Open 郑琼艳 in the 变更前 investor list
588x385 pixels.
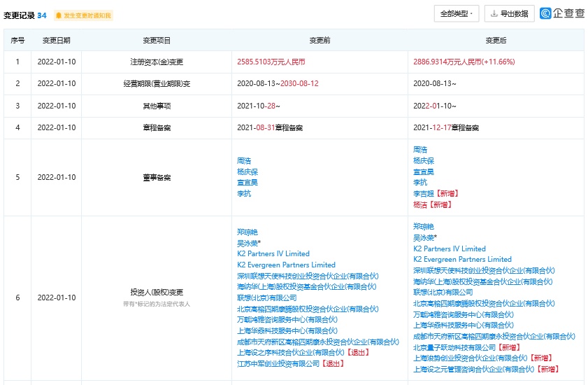248,232
